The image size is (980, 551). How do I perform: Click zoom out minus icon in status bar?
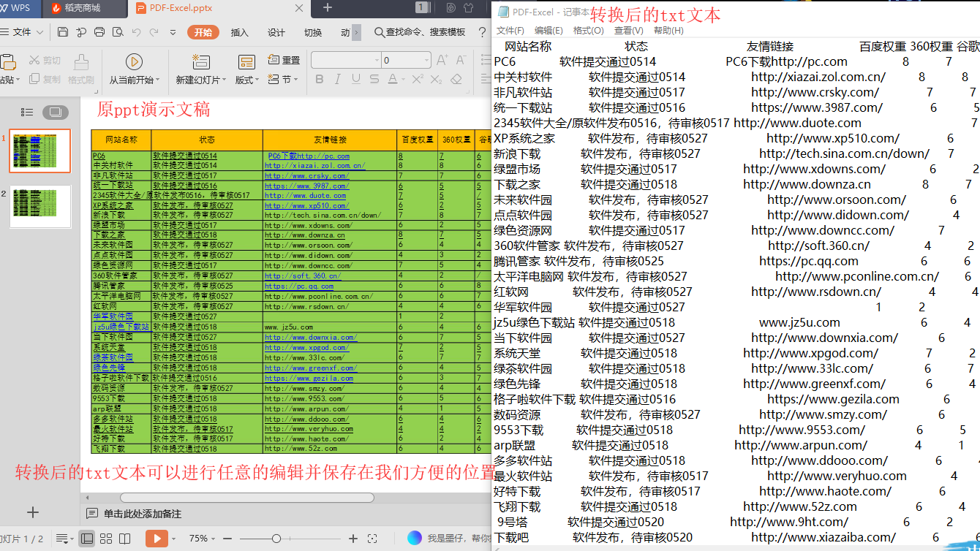(x=227, y=539)
